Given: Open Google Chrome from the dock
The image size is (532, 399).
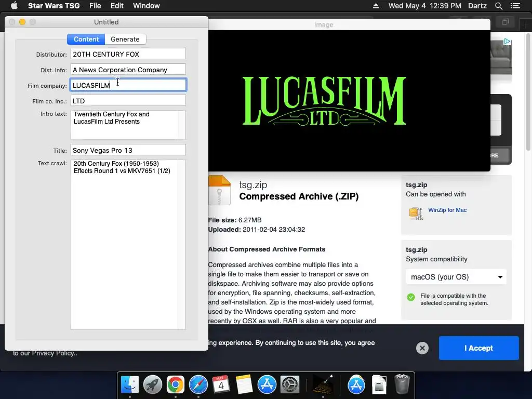Looking at the screenshot, I should (176, 384).
